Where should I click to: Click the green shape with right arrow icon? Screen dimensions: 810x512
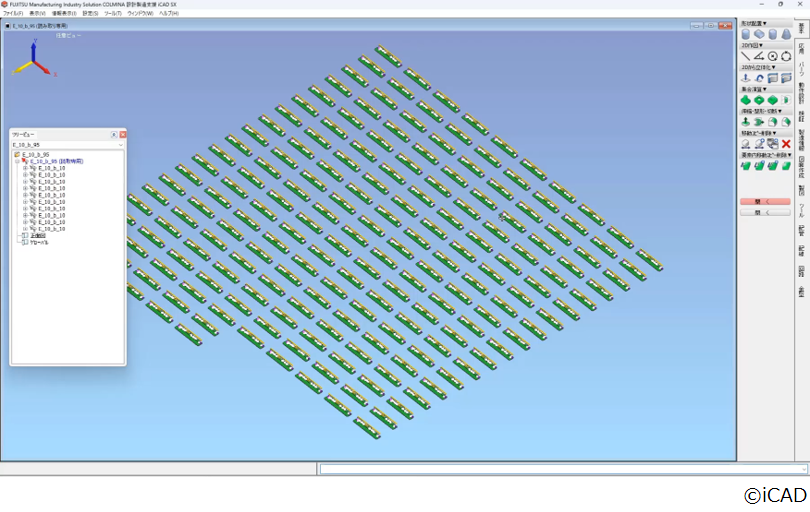point(759,122)
